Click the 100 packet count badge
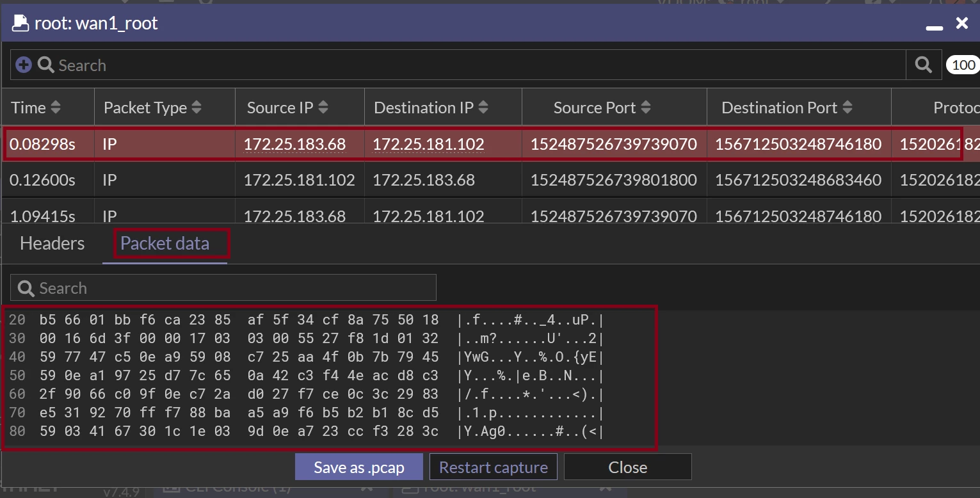980x498 pixels. coord(963,65)
